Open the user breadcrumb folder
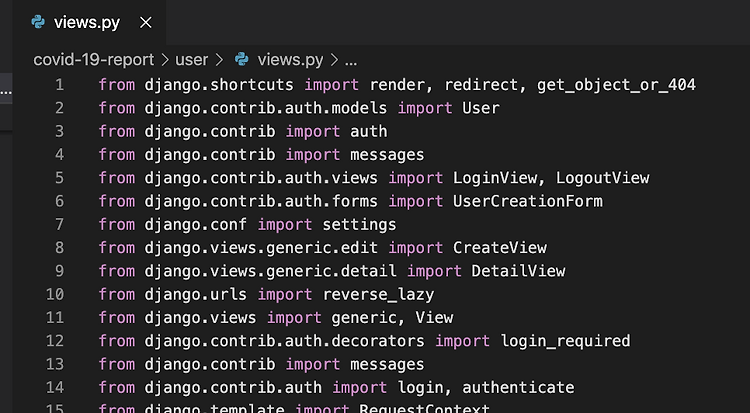Screen dimensions: 750x413 coord(192,60)
